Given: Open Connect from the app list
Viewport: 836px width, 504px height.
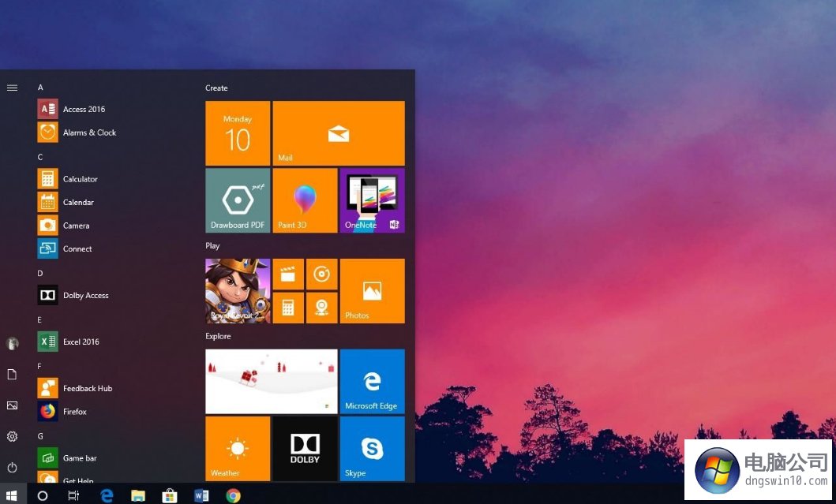Looking at the screenshot, I should point(77,248).
